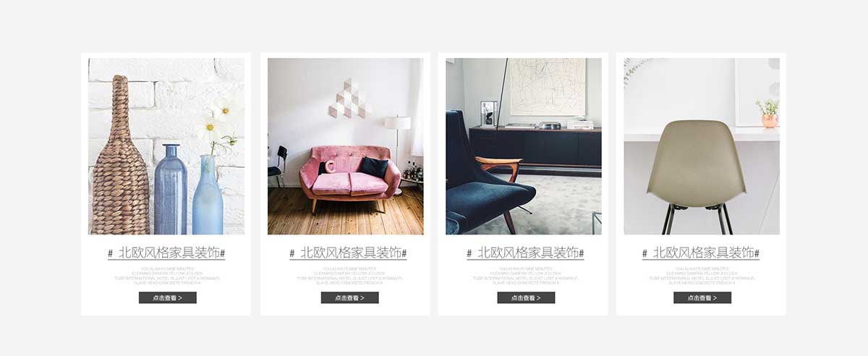
Task: Click 点击查看 button under the beige chair card
Action: point(702,297)
